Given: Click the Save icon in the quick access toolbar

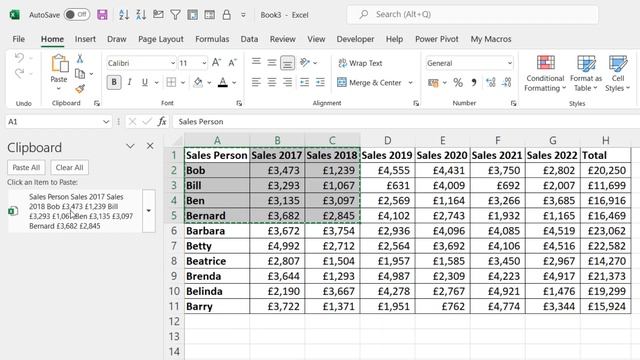Looking at the screenshot, I should (102, 15).
